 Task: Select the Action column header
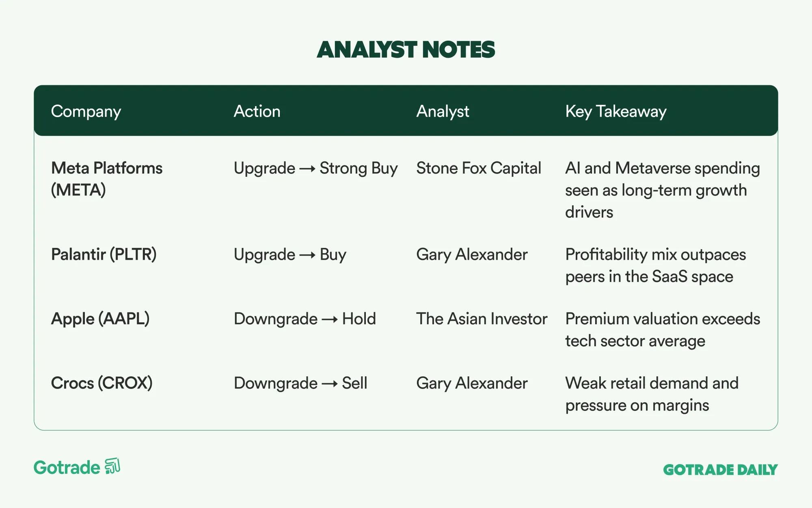[x=257, y=111]
